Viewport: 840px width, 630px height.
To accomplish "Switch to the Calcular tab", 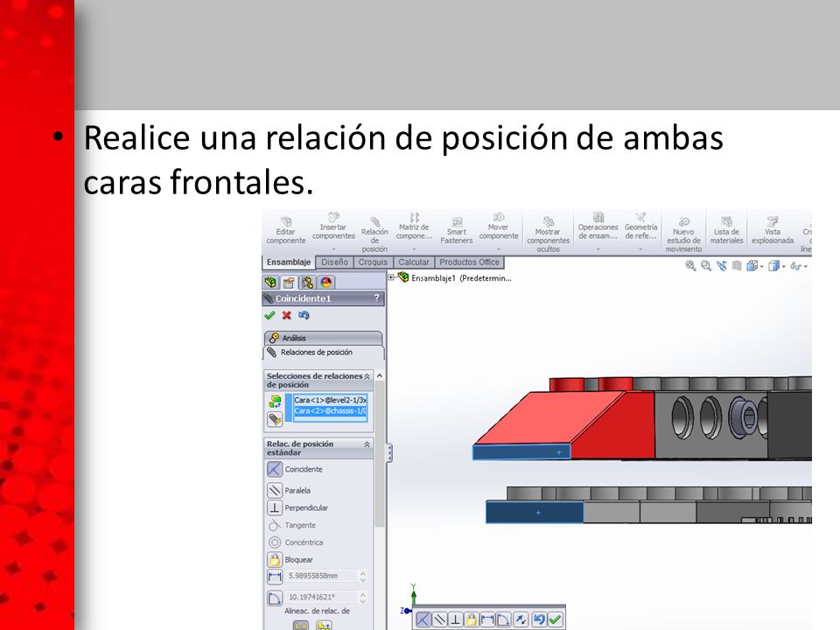I will click(x=414, y=262).
